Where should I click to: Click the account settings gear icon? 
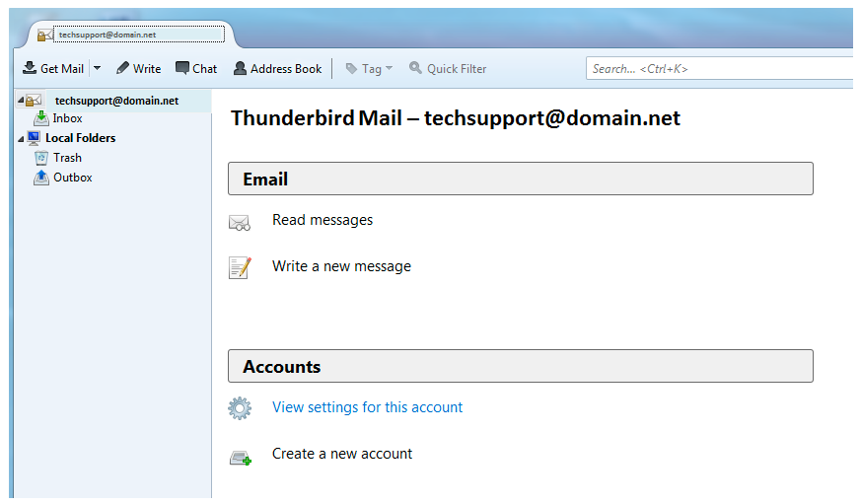(240, 408)
